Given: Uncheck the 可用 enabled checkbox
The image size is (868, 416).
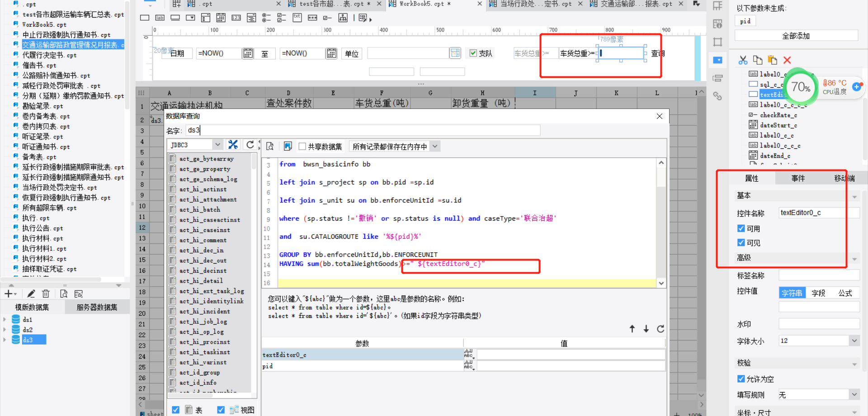Looking at the screenshot, I should click(741, 228).
